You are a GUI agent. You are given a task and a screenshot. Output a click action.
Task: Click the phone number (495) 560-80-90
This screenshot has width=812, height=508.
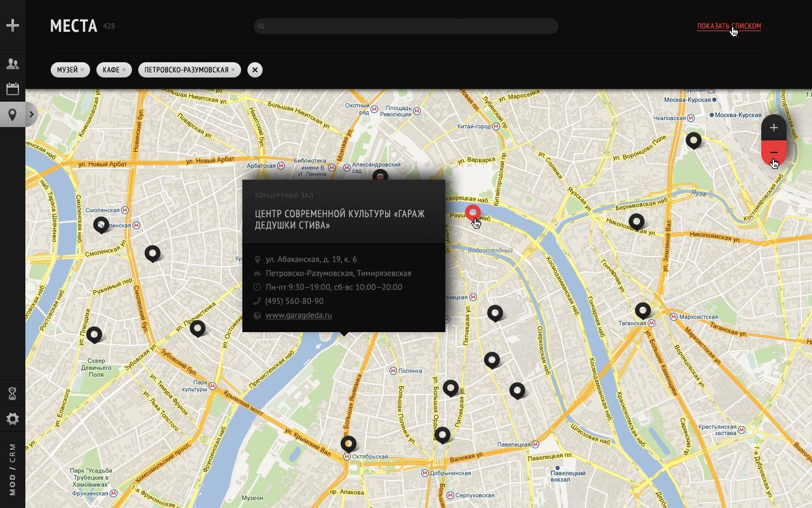point(294,301)
